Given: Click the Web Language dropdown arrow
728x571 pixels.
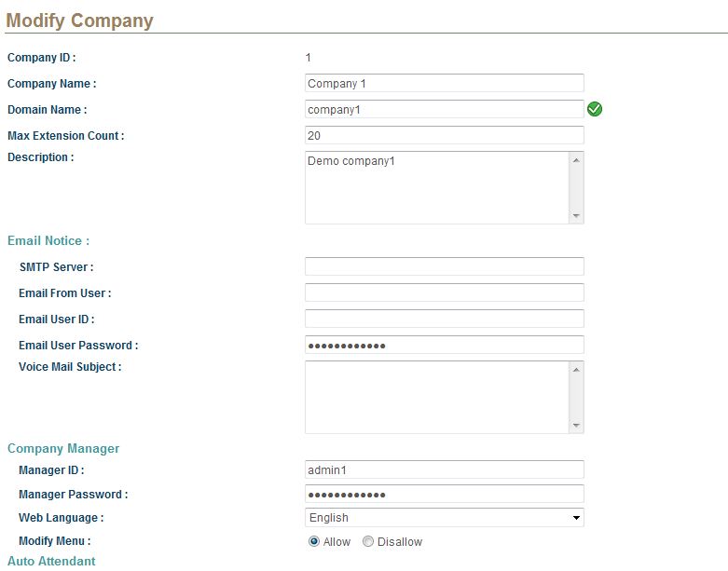Looking at the screenshot, I should pyautogui.click(x=576, y=518).
